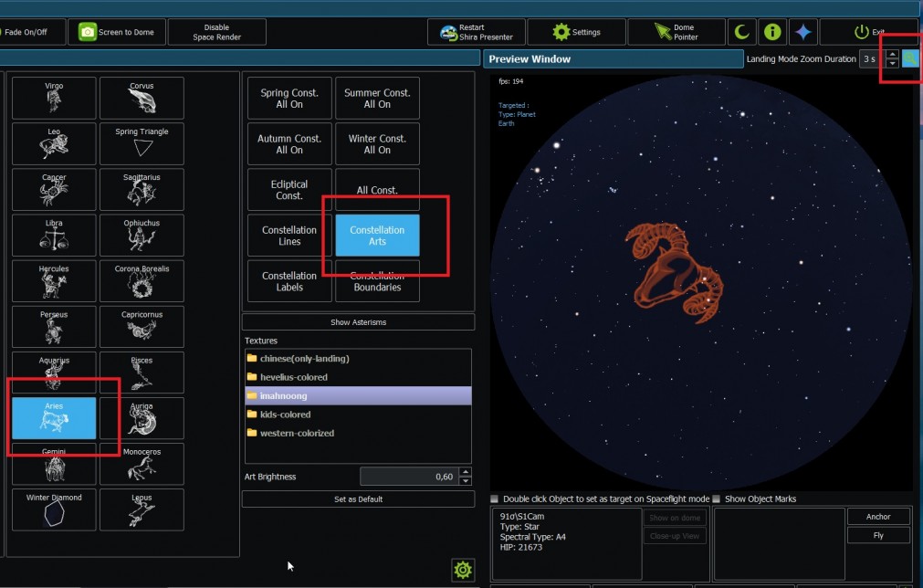923x588 pixels.
Task: Turn on Spring Const. All On
Action: tap(289, 99)
